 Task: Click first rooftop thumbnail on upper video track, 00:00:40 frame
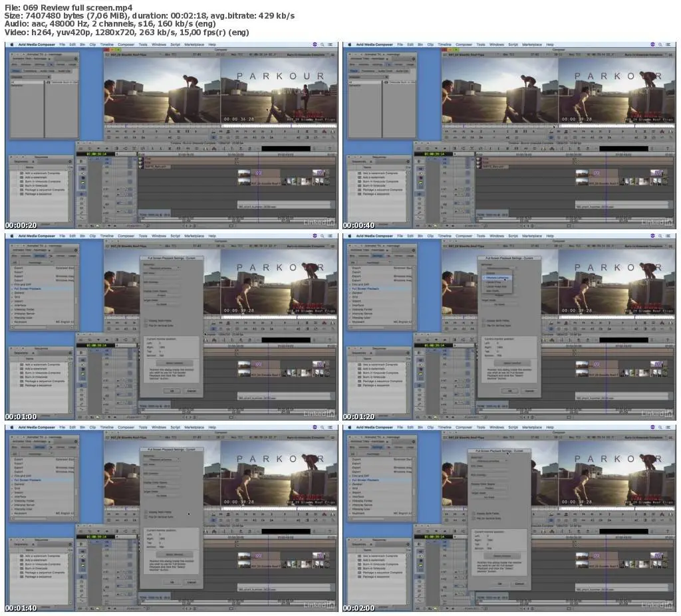coord(582,173)
